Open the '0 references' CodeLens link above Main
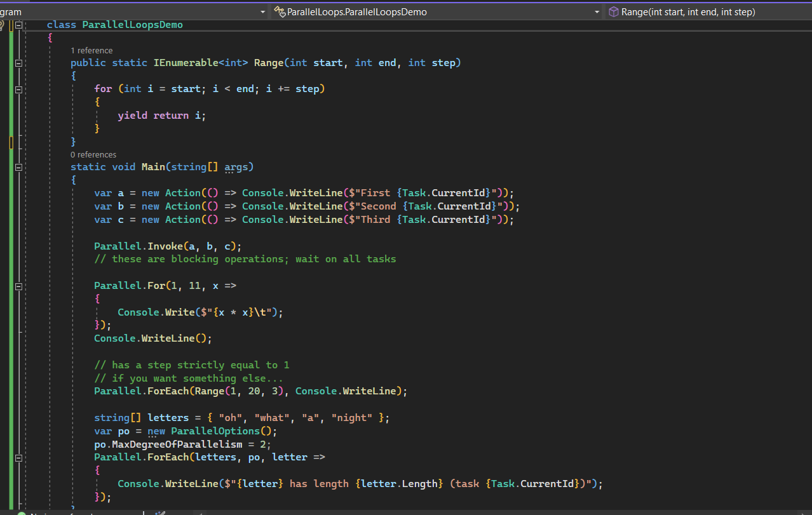 [x=93, y=154]
